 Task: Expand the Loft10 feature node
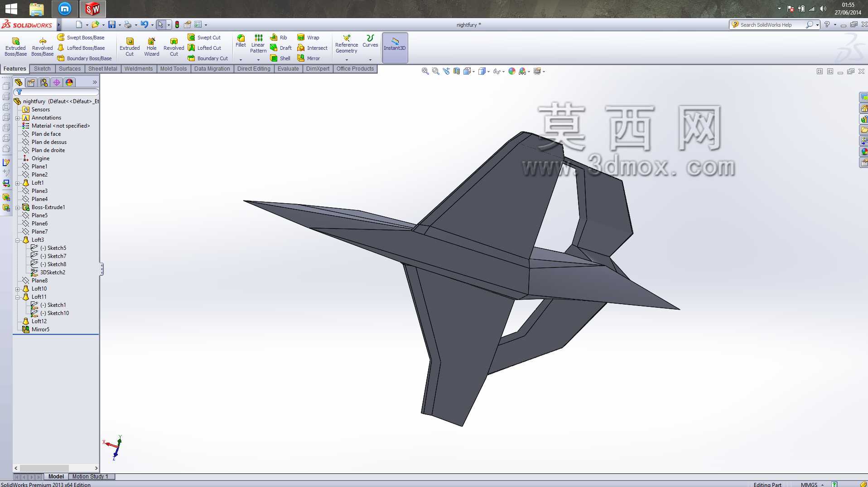point(17,289)
